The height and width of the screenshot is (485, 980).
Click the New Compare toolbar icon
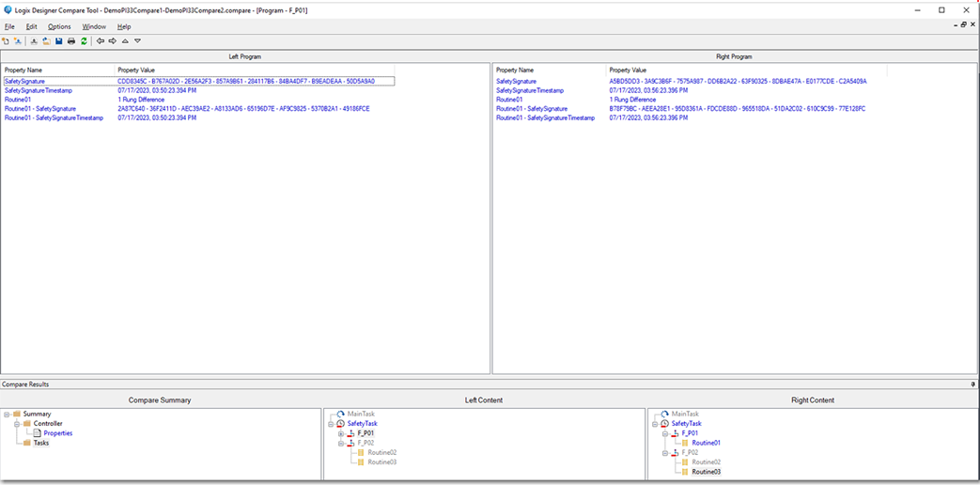click(6, 41)
